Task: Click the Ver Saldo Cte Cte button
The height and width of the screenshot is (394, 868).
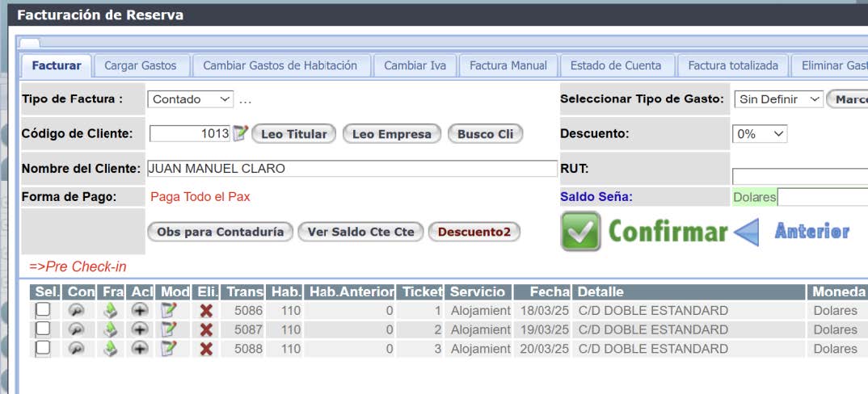Action: click(360, 232)
